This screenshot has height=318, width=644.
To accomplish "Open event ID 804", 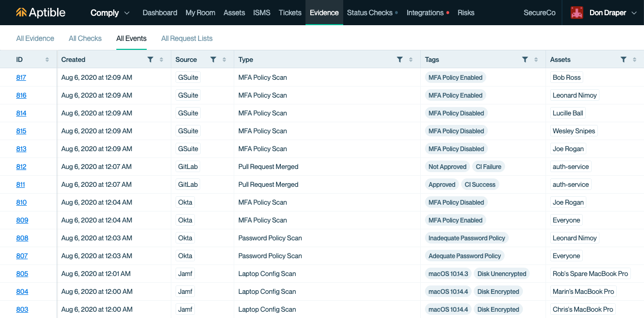I will pyautogui.click(x=23, y=292).
